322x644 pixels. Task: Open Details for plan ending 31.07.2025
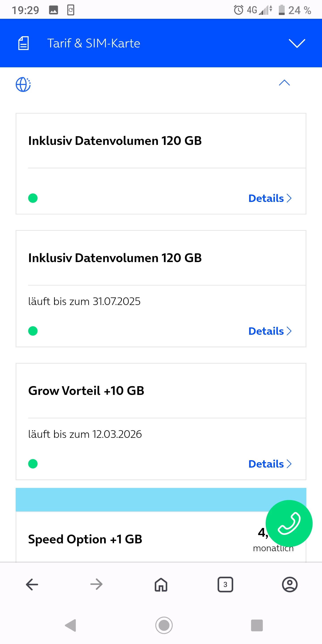click(x=270, y=331)
